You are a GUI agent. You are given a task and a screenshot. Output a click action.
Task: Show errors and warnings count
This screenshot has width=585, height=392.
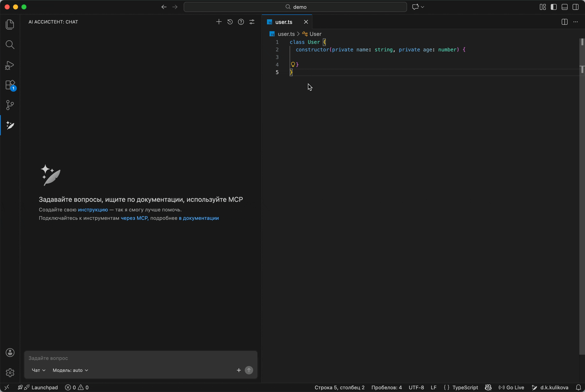point(77,388)
